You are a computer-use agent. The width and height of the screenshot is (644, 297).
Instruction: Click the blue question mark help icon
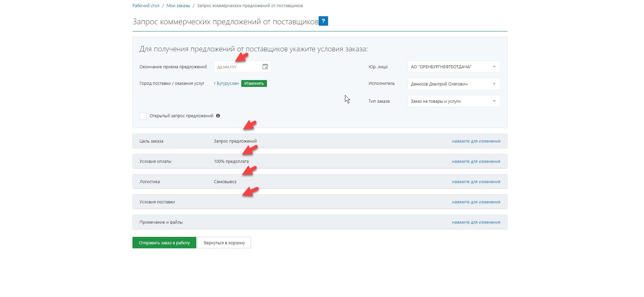click(323, 21)
